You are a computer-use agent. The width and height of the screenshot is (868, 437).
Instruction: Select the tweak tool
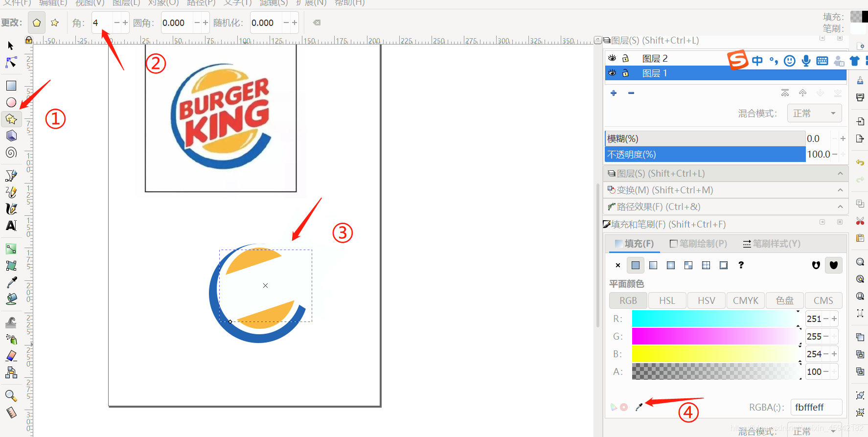[11, 322]
